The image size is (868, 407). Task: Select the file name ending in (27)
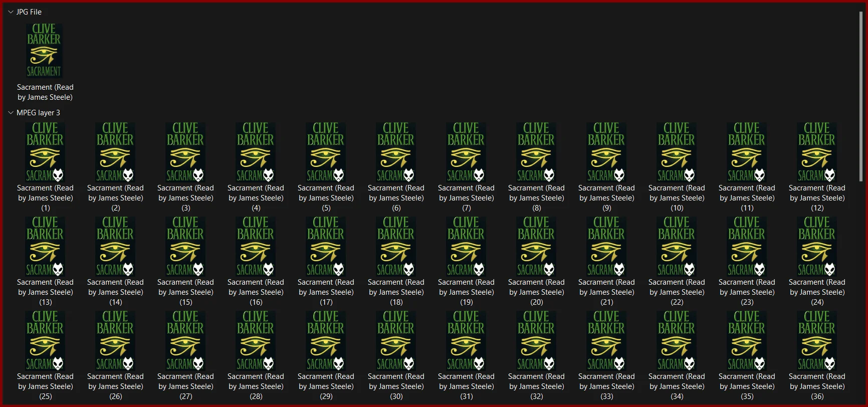click(x=185, y=386)
